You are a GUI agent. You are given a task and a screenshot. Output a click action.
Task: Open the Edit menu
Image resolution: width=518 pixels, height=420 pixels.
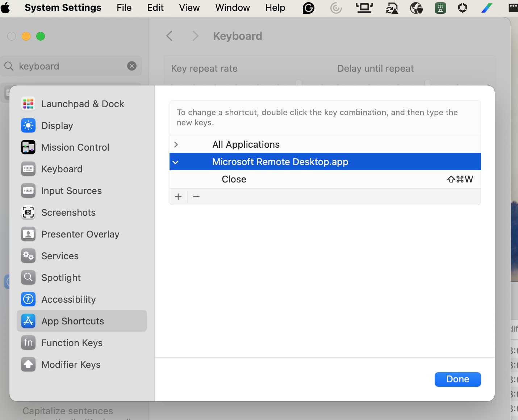point(155,8)
